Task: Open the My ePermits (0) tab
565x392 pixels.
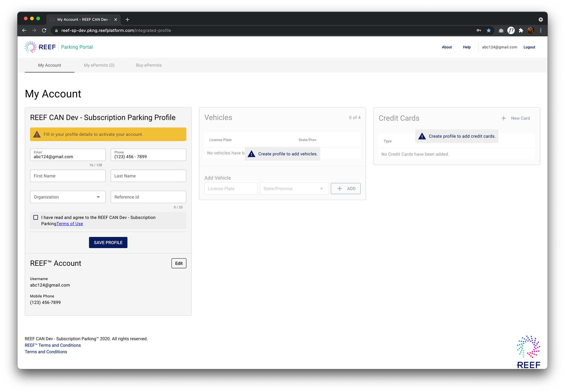Action: (x=99, y=65)
